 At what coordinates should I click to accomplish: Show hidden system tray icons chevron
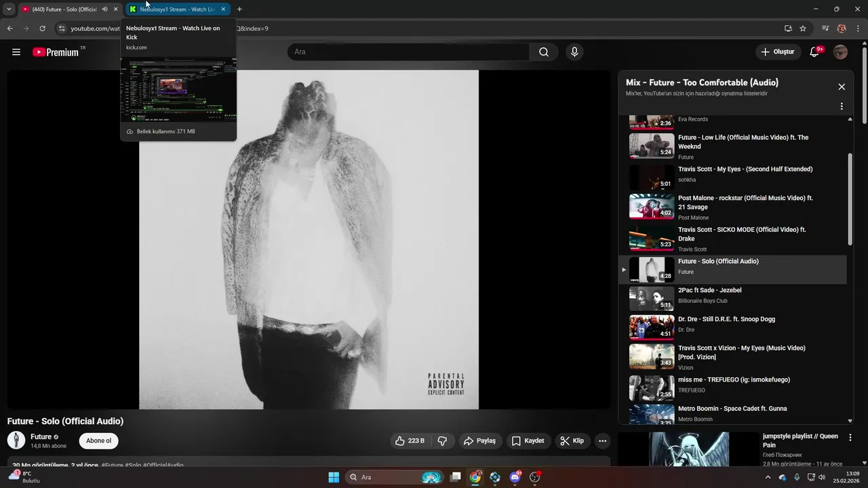[x=768, y=477]
